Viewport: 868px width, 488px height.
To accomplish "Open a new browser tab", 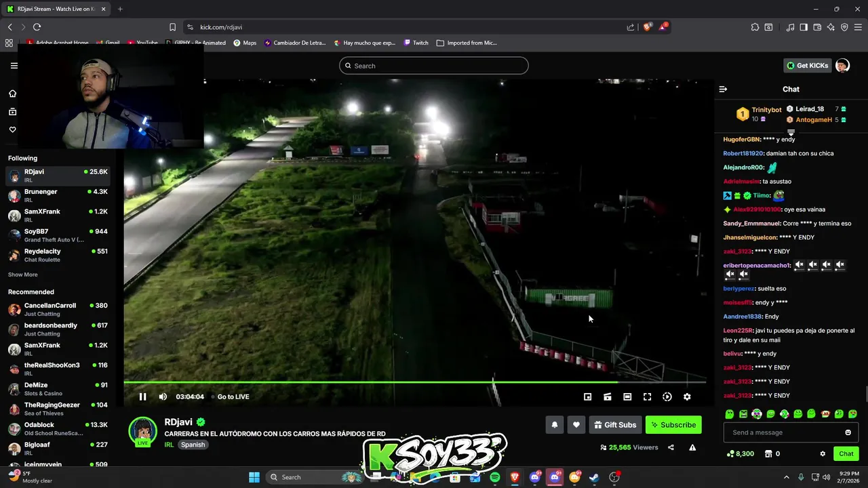I will [x=120, y=9].
